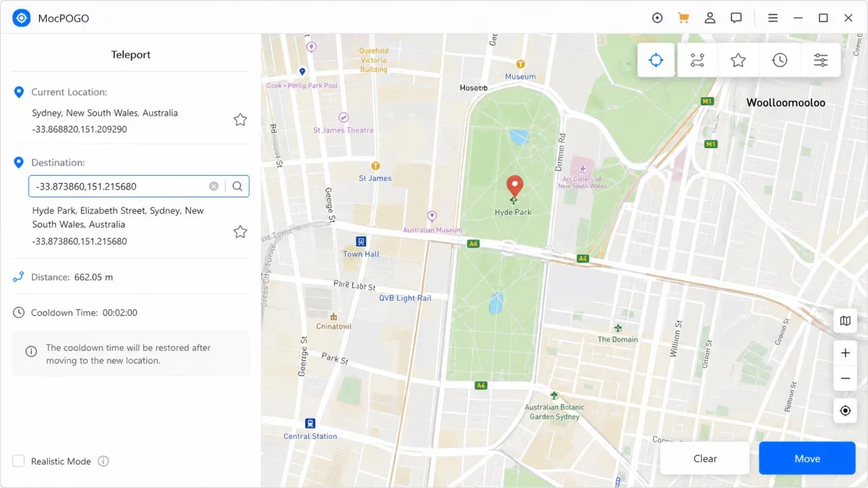Click the St James station marker
This screenshot has height=488, width=868.
tap(375, 166)
